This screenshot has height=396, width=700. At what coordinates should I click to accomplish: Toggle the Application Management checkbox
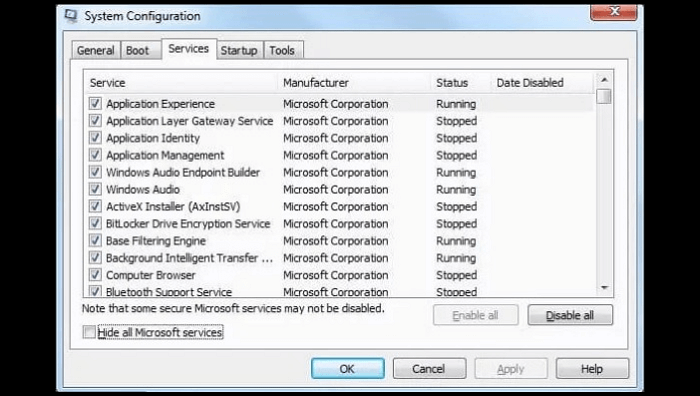coord(95,155)
